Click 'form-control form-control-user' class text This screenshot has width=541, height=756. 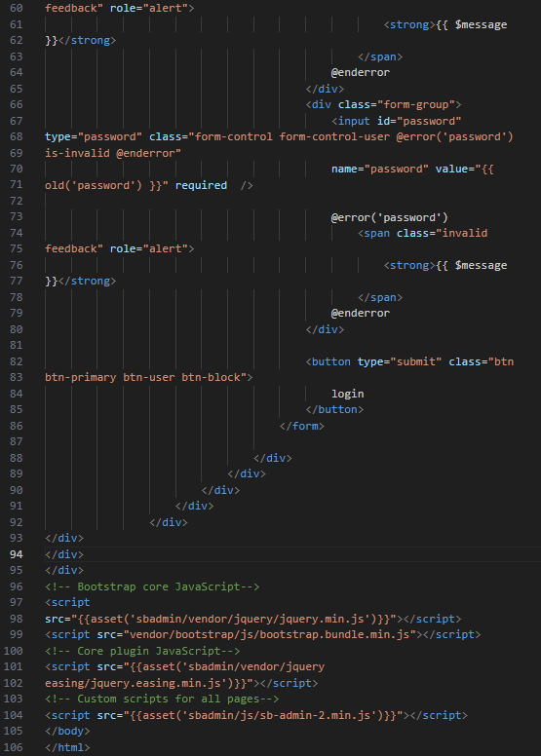(x=292, y=137)
